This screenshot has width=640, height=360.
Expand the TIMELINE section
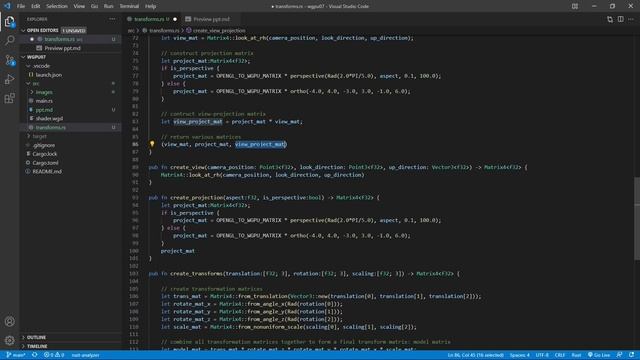tap(23, 346)
